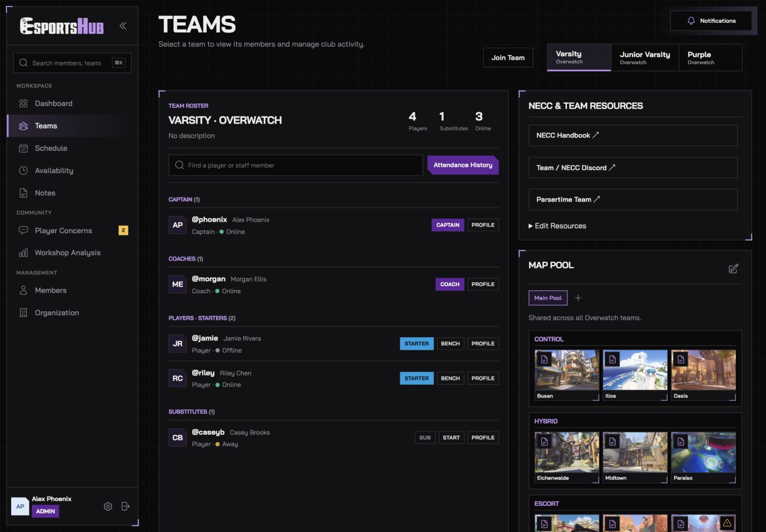Click the Members person icon

coord(23,290)
